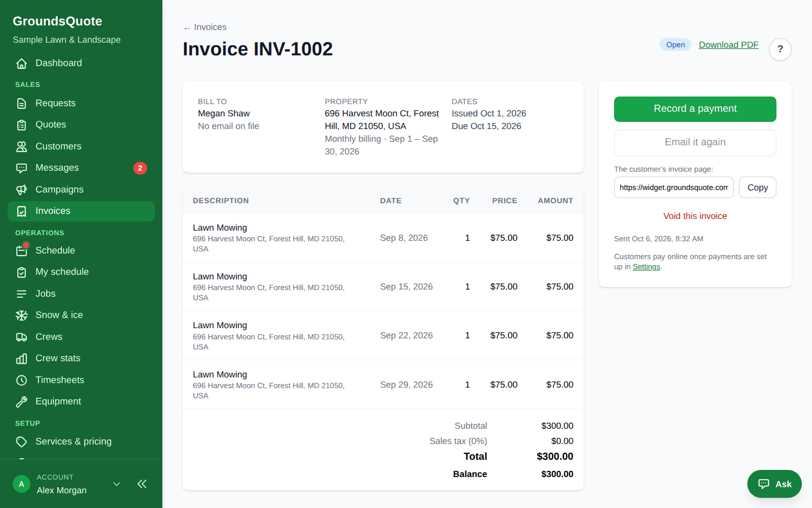
Task: Select the Sep 8, 2026 date cell
Action: pos(404,238)
